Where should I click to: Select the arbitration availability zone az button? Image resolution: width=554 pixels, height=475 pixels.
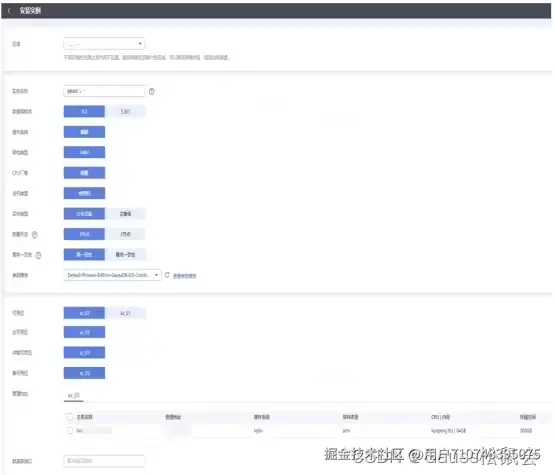tap(84, 353)
